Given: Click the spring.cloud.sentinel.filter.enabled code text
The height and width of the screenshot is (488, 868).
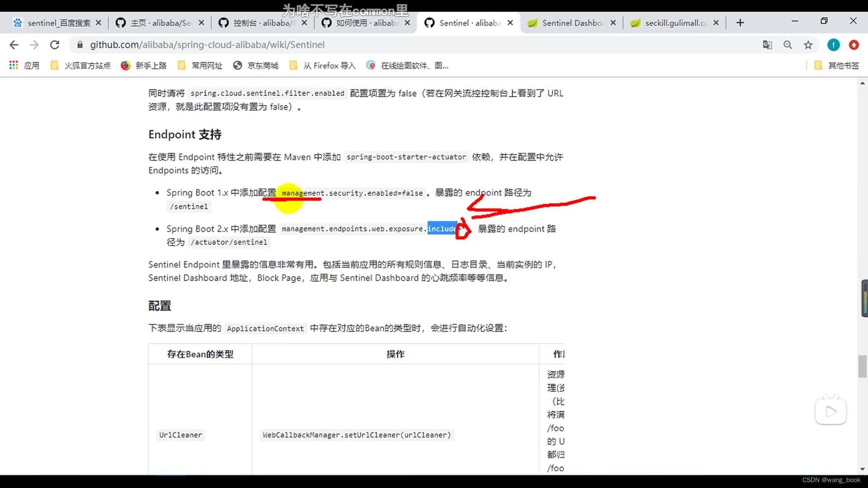Looking at the screenshot, I should pos(267,94).
